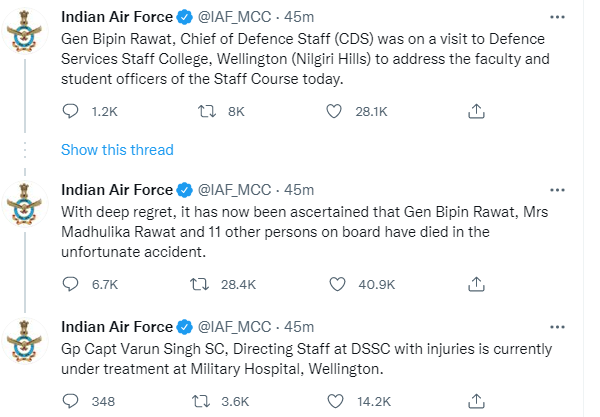Like the tweet with 28.1K likes
This screenshot has width=600, height=417.
tap(334, 111)
